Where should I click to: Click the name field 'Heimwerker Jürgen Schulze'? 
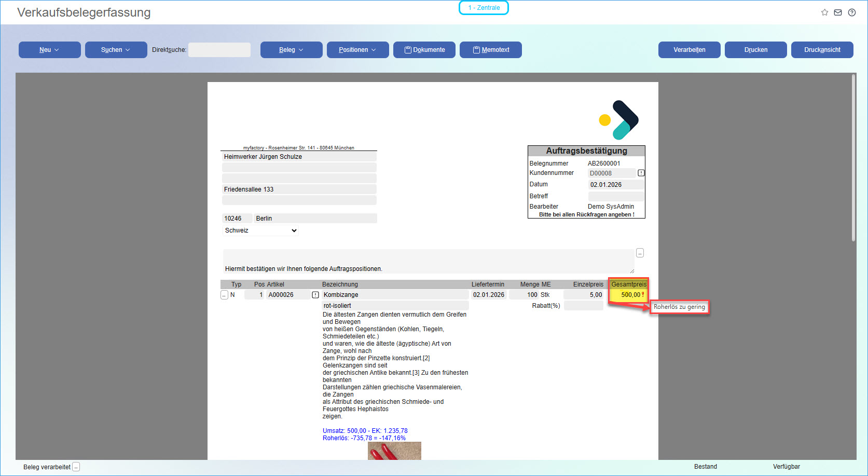(x=299, y=157)
